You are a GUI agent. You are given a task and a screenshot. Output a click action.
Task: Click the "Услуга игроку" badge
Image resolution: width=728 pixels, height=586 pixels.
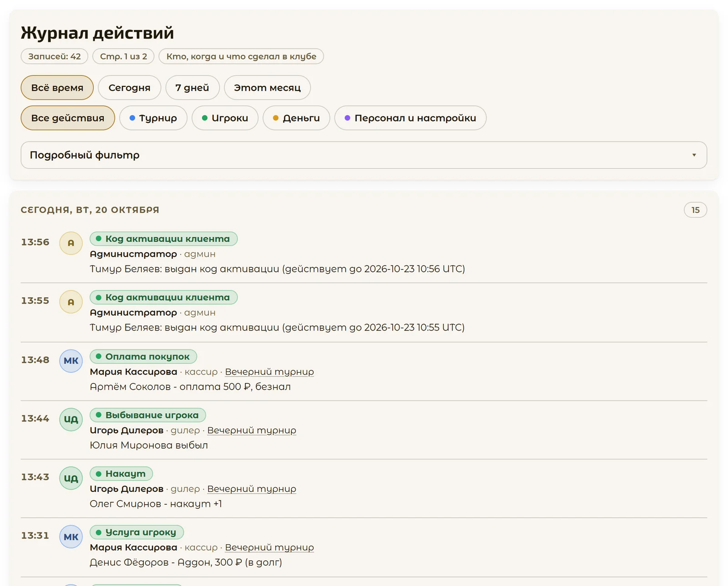[137, 532]
